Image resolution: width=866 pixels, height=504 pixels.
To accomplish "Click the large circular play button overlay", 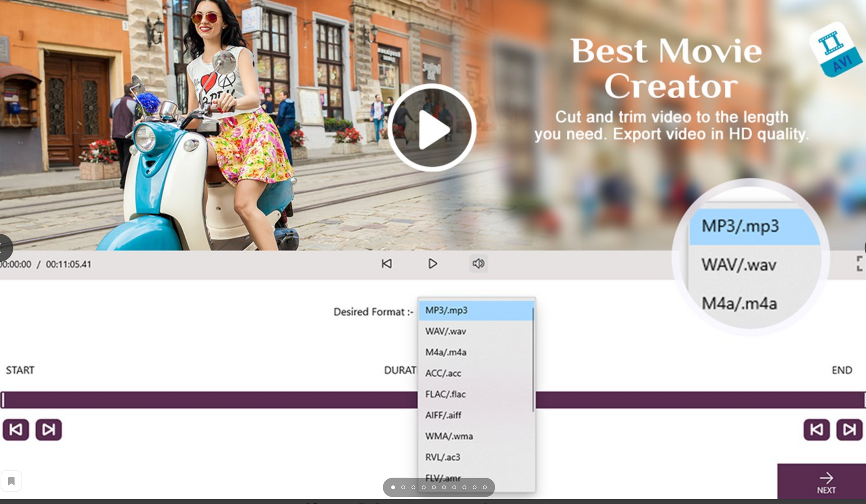I will click(432, 128).
